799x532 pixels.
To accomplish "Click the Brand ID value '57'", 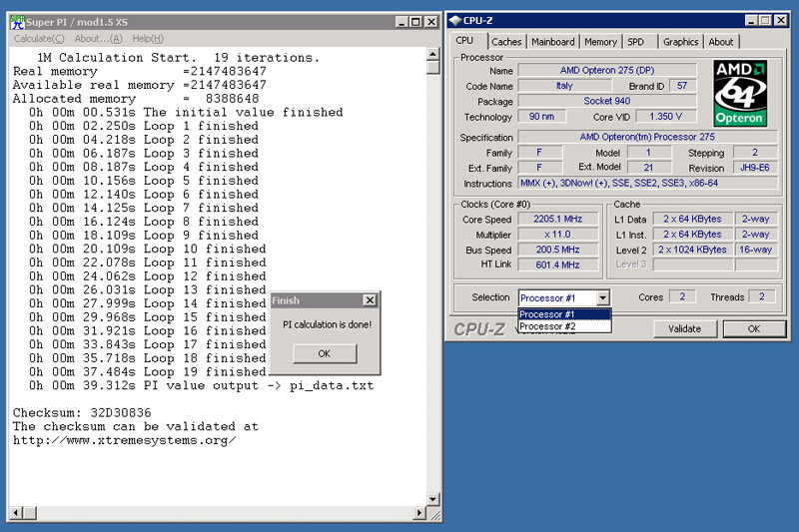I will coord(682,86).
